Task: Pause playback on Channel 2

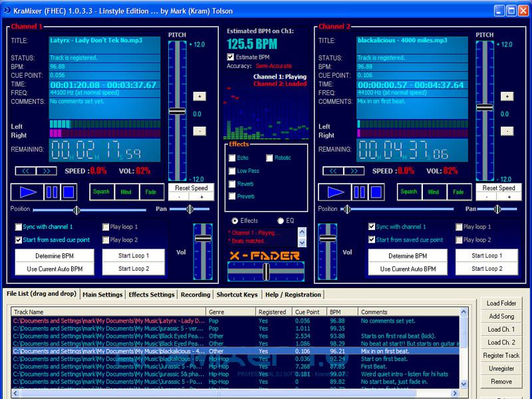Action: 361,192
